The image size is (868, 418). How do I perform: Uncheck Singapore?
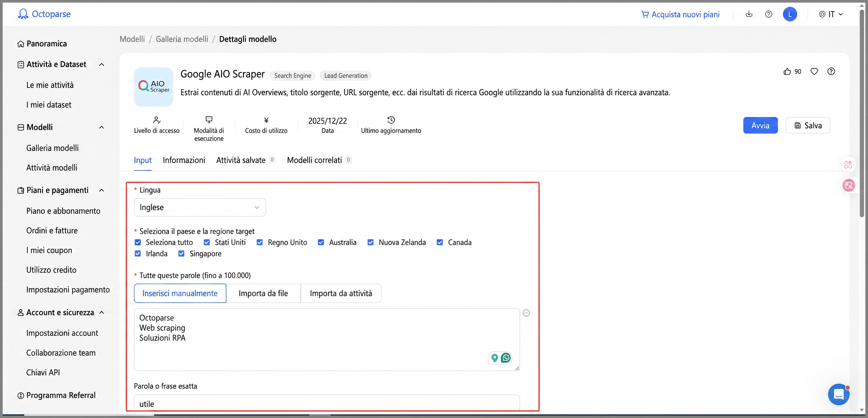tap(181, 253)
